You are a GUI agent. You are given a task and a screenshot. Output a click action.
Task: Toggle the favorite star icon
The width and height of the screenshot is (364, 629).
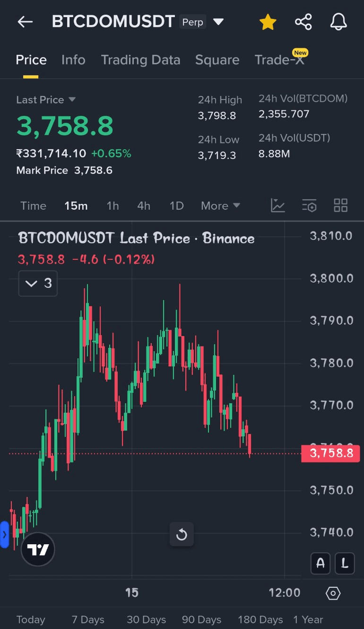coord(268,22)
